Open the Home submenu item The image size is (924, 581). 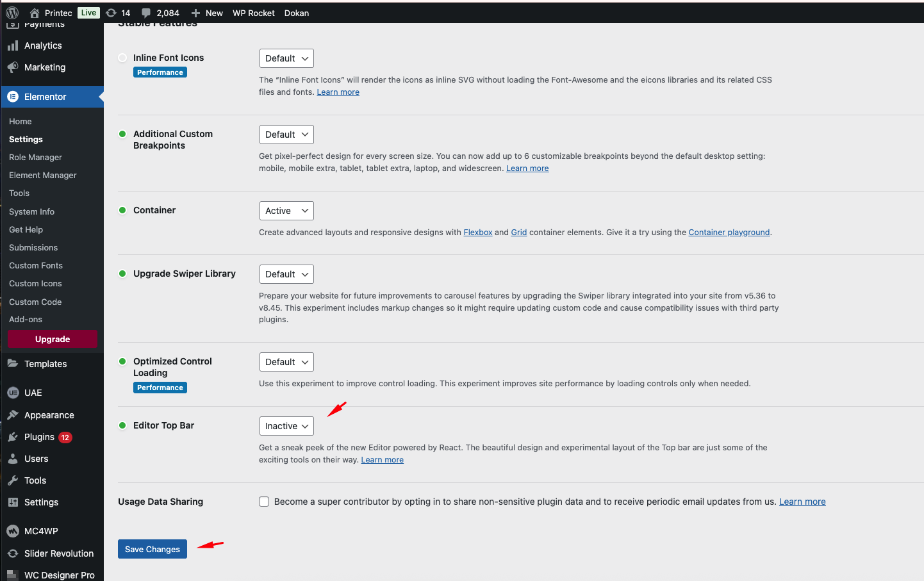(21, 121)
